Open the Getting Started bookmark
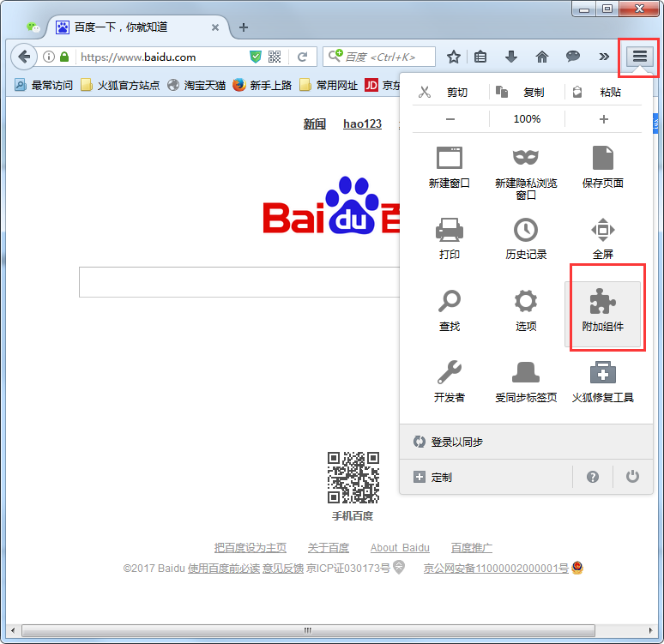Viewport: 664px width, 644px height. coord(263,86)
